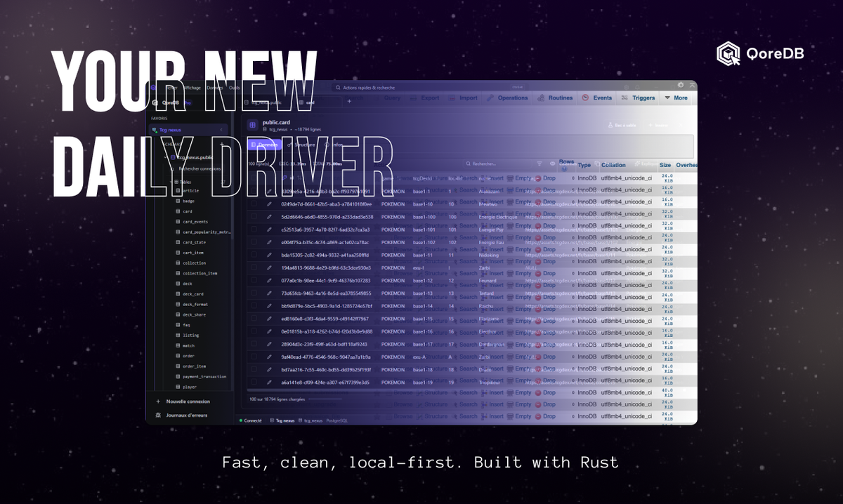Tick the checkbox for row bda15305

click(254, 255)
